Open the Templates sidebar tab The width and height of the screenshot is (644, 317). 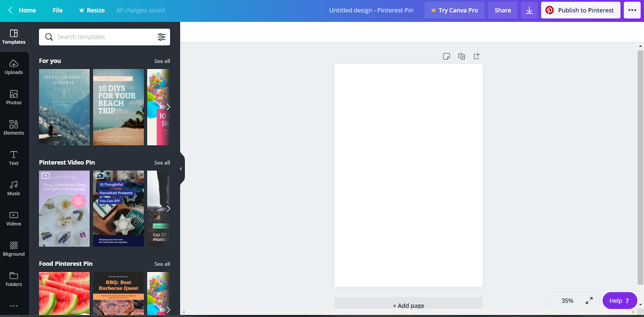pos(14,37)
